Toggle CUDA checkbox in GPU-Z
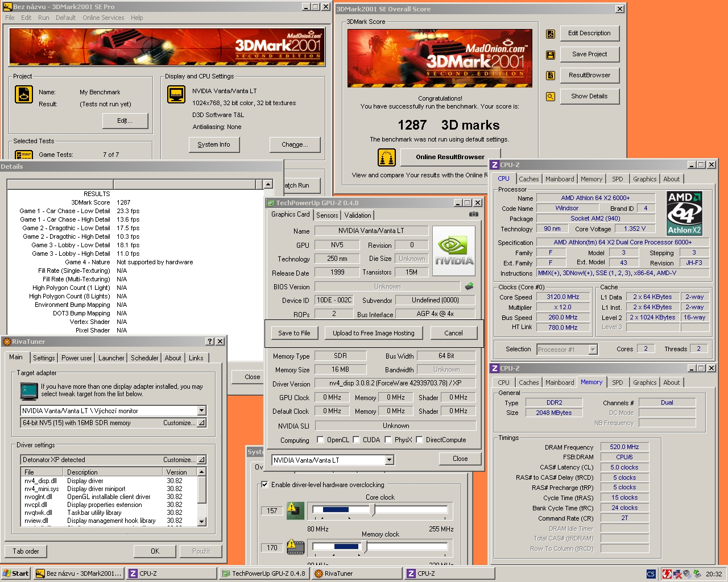 (356, 439)
